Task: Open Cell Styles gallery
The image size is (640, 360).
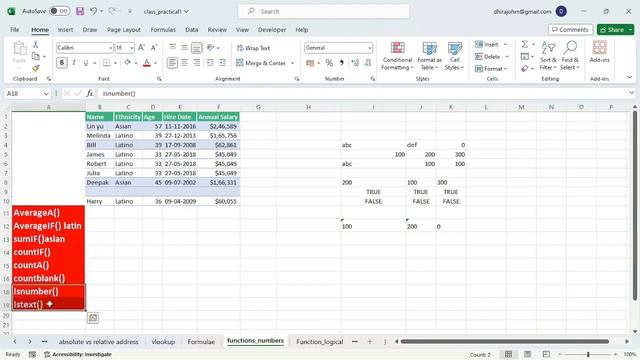Action: coord(454,56)
